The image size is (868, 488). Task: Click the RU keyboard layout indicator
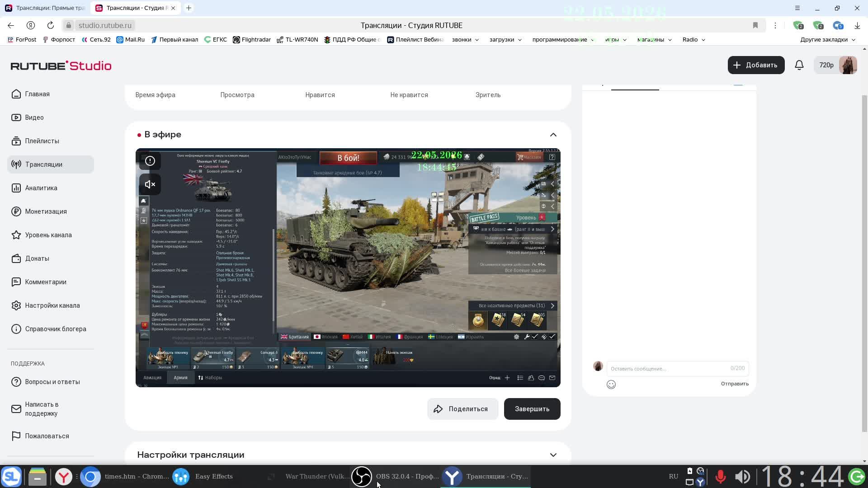click(x=673, y=477)
